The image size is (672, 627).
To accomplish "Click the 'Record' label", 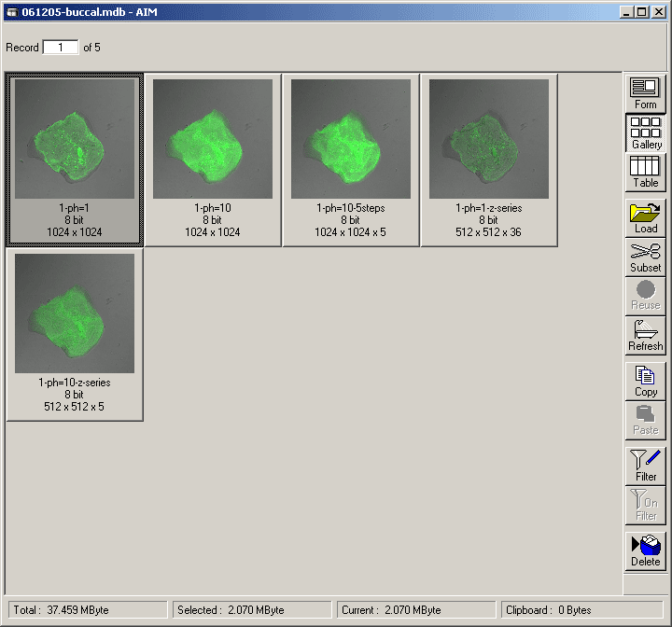I will pos(22,48).
